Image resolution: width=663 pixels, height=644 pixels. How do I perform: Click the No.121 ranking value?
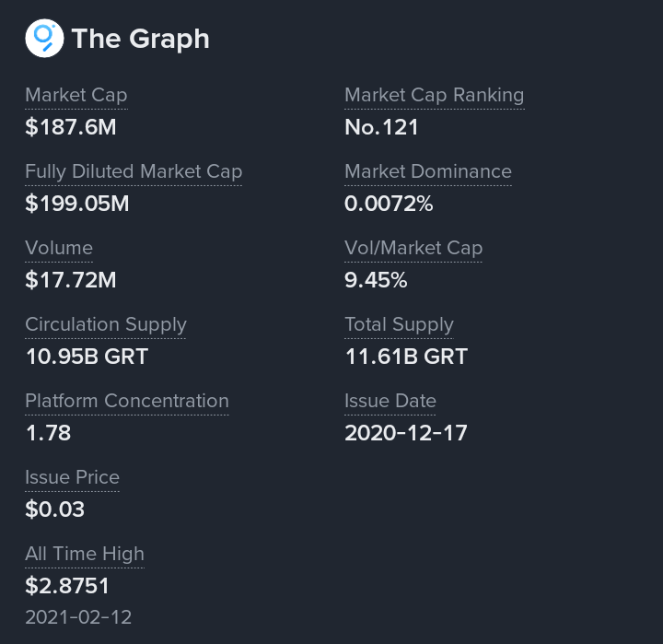pos(381,127)
